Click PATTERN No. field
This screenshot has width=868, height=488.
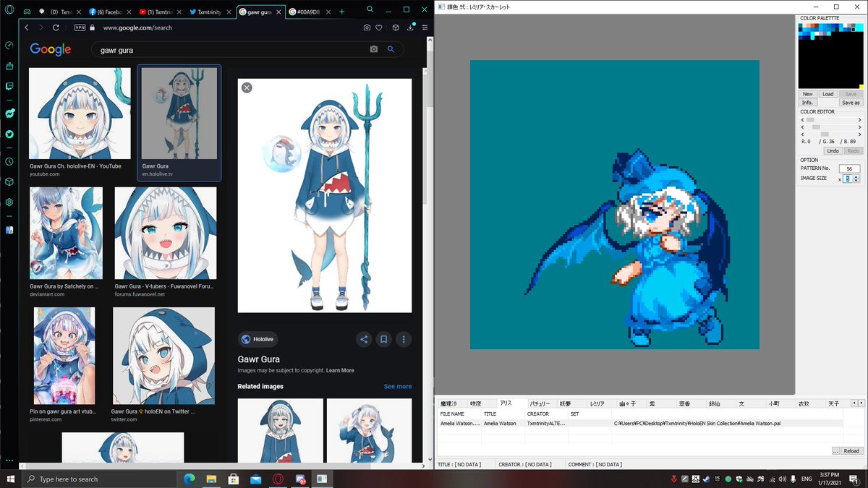[x=849, y=168]
